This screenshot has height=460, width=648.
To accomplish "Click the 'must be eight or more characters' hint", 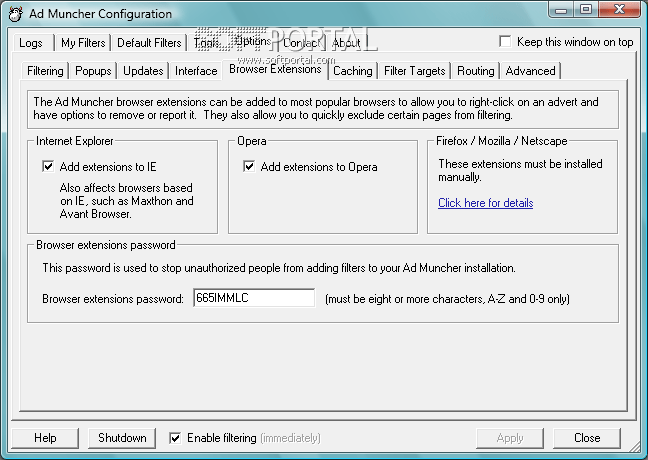I will [x=448, y=299].
